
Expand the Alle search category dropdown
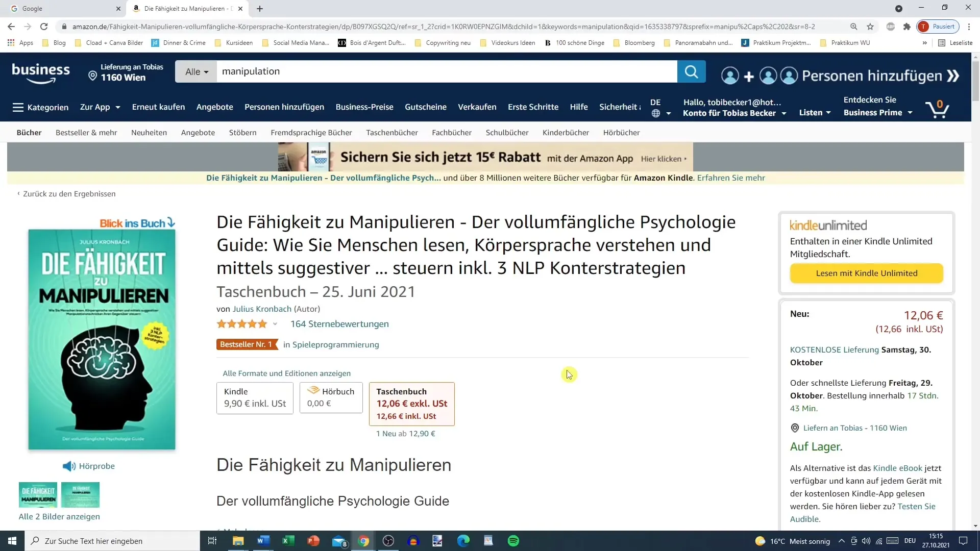coord(197,72)
